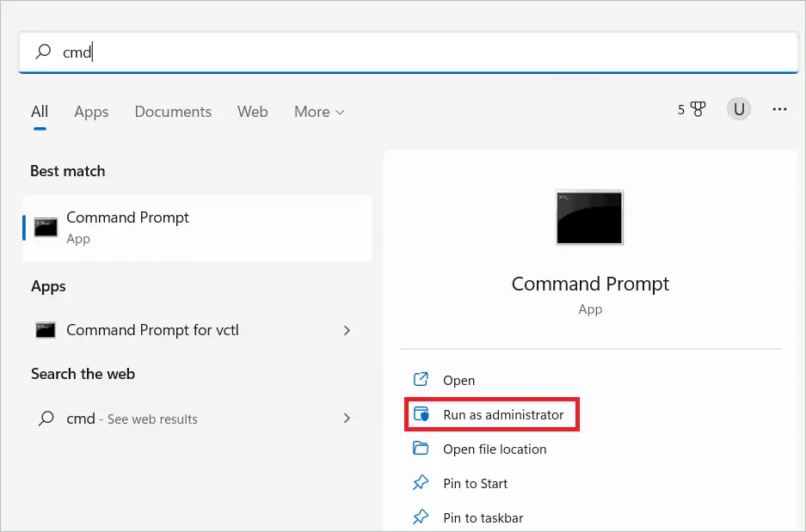The height and width of the screenshot is (532, 806).
Task: Click the Command Prompt preview thumbnail
Action: [x=589, y=217]
